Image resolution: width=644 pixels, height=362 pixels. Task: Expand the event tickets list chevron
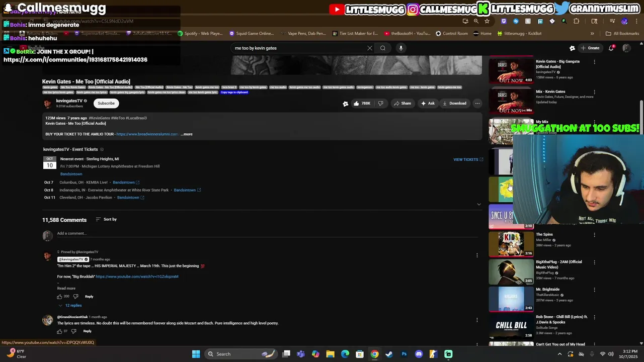[x=478, y=204]
